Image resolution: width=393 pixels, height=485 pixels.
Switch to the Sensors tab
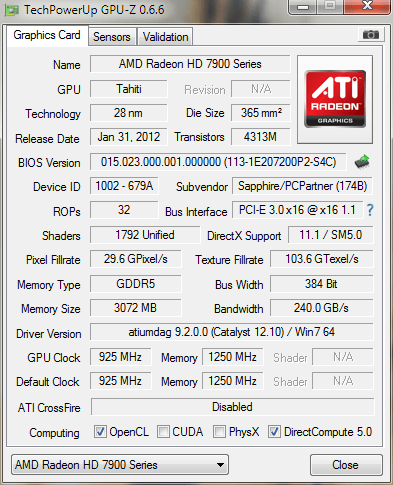(112, 37)
